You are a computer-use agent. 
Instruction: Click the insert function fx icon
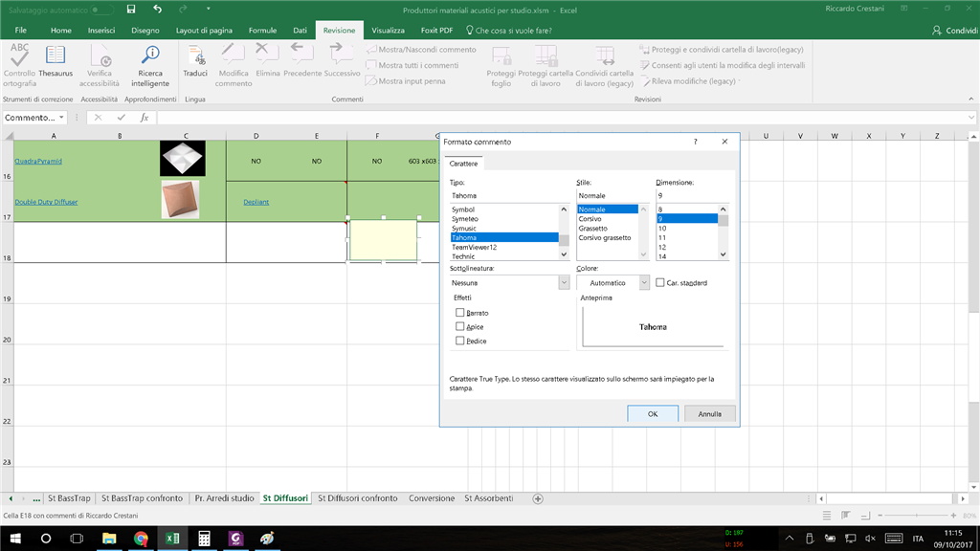[x=145, y=118]
